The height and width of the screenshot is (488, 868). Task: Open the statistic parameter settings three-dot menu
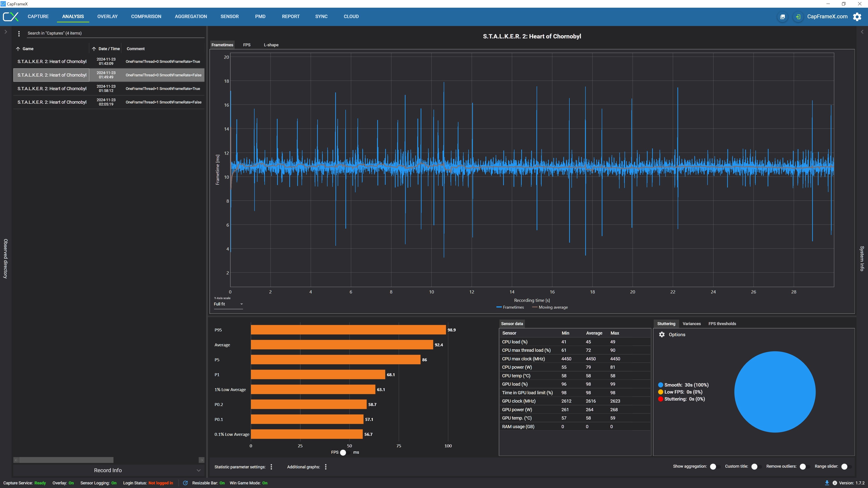pyautogui.click(x=271, y=467)
